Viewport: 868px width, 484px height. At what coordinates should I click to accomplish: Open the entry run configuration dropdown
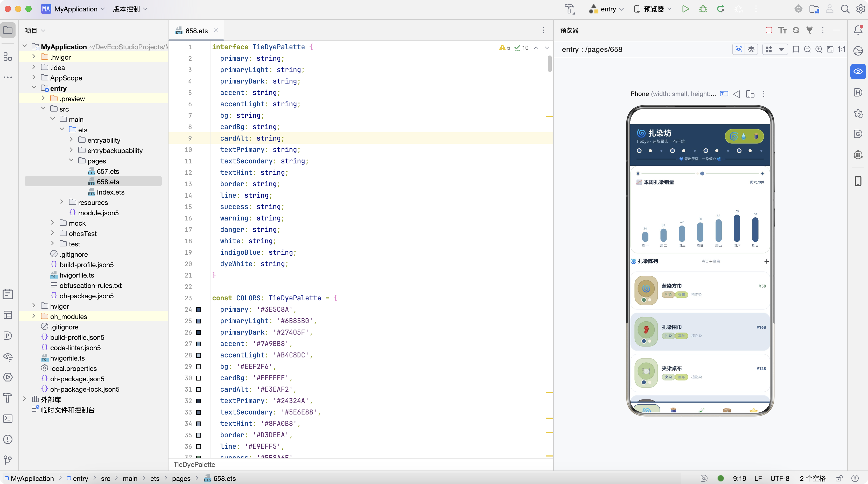[606, 9]
